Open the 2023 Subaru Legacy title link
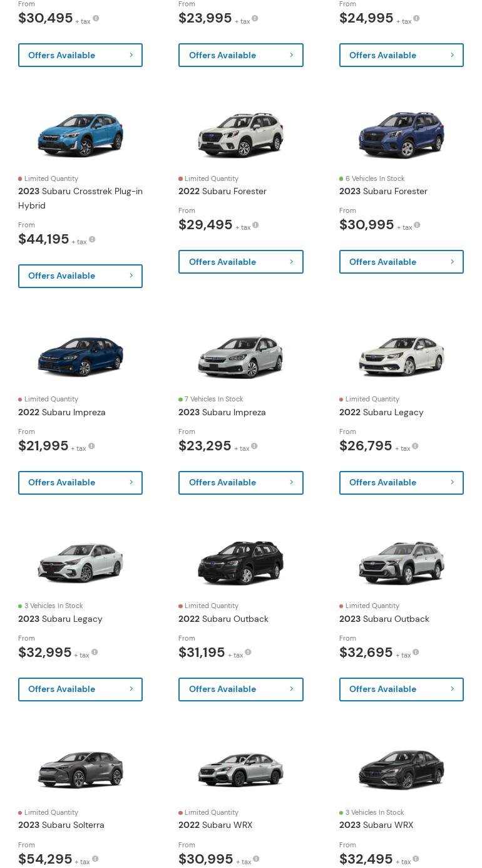Viewport: 482px width, 868px height. pyautogui.click(x=60, y=619)
